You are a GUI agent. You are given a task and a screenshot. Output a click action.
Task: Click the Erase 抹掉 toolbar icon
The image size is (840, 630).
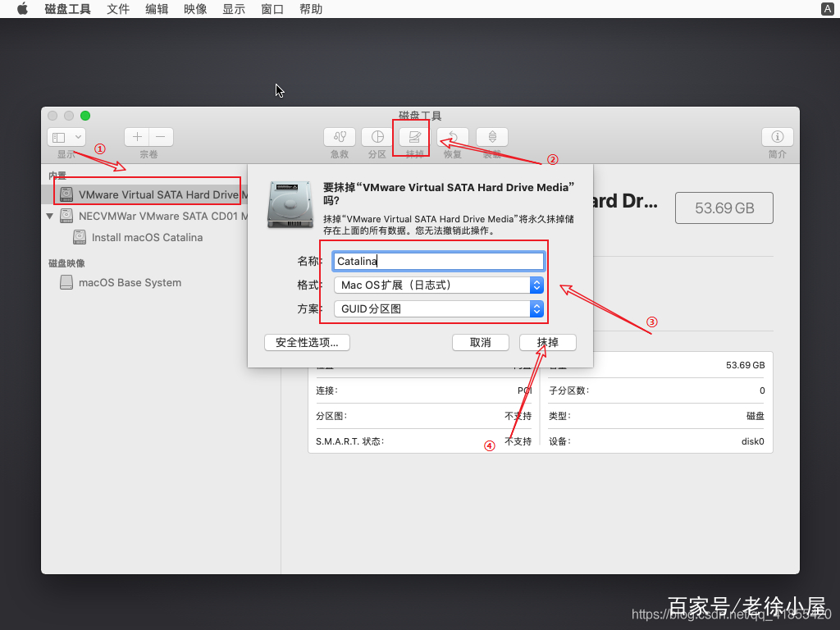pos(414,137)
